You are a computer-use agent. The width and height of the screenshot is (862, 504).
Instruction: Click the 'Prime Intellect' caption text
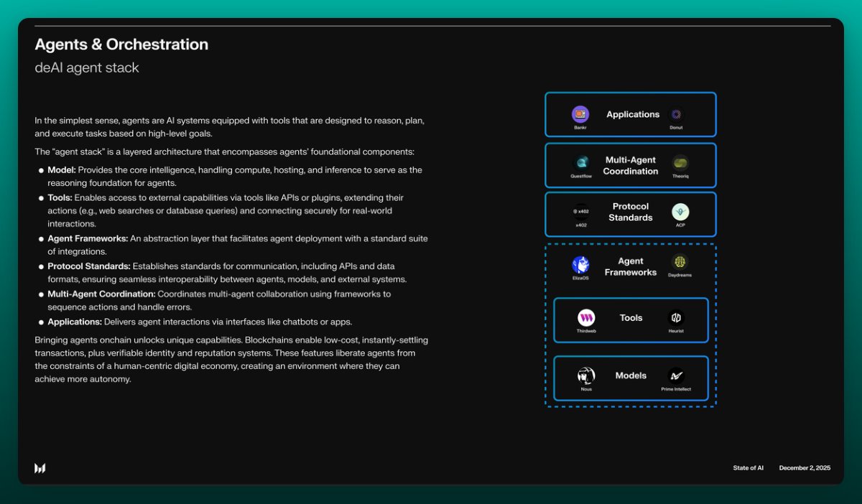pyautogui.click(x=676, y=390)
